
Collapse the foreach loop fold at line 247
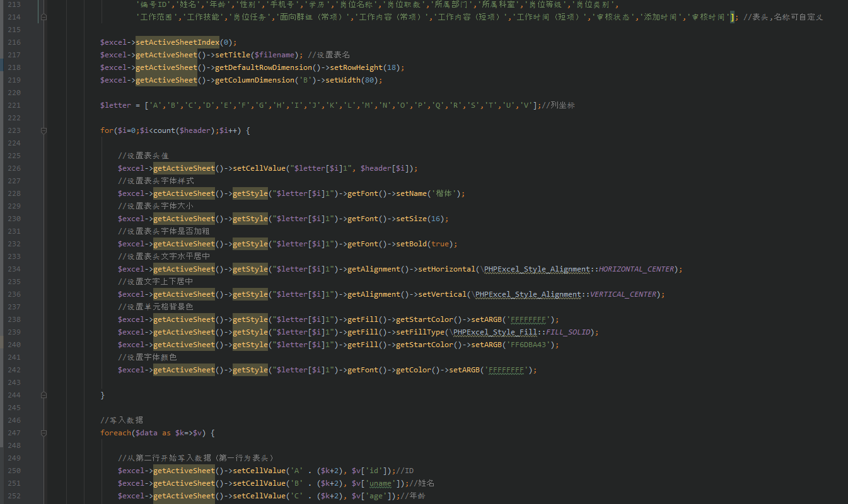44,433
